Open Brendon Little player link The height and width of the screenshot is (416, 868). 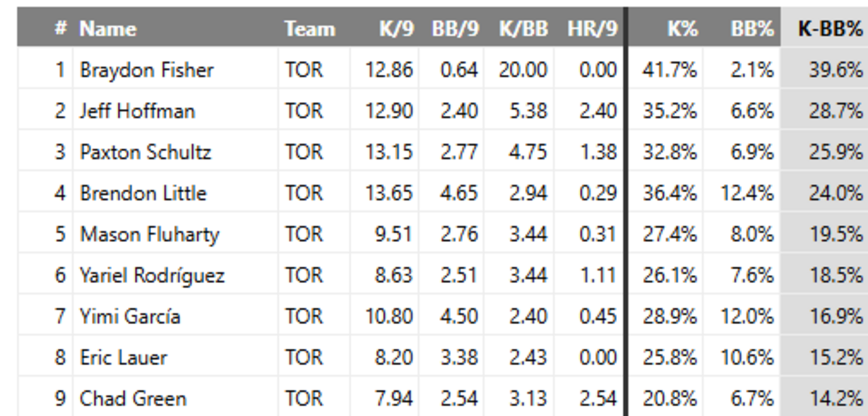click(x=143, y=193)
